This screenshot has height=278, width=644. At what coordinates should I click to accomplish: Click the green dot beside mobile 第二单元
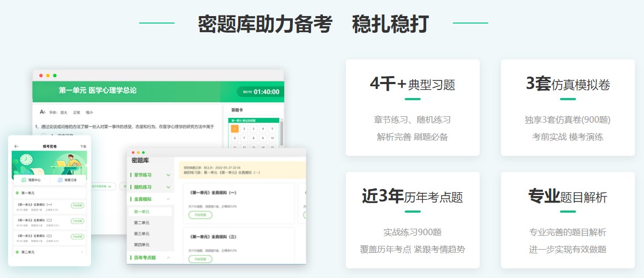[17, 252]
